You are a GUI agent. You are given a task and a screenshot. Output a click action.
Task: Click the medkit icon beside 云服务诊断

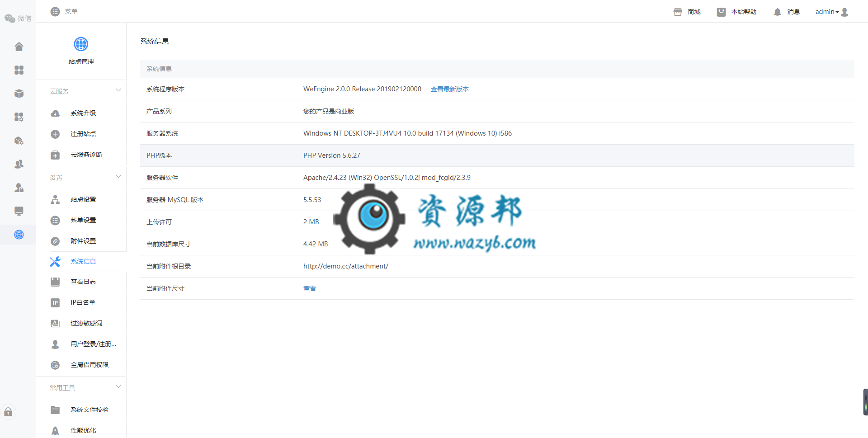[55, 155]
